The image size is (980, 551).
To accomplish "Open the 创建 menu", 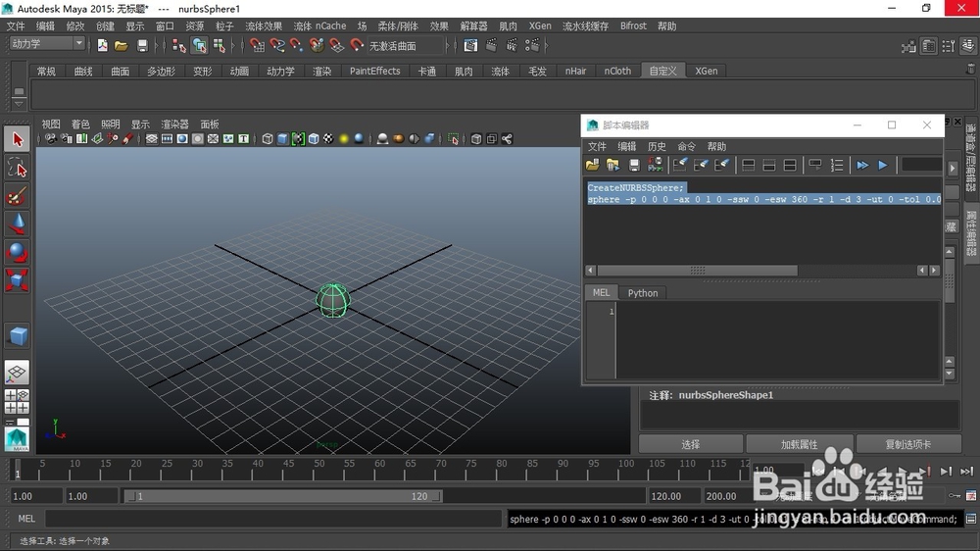I will click(105, 25).
